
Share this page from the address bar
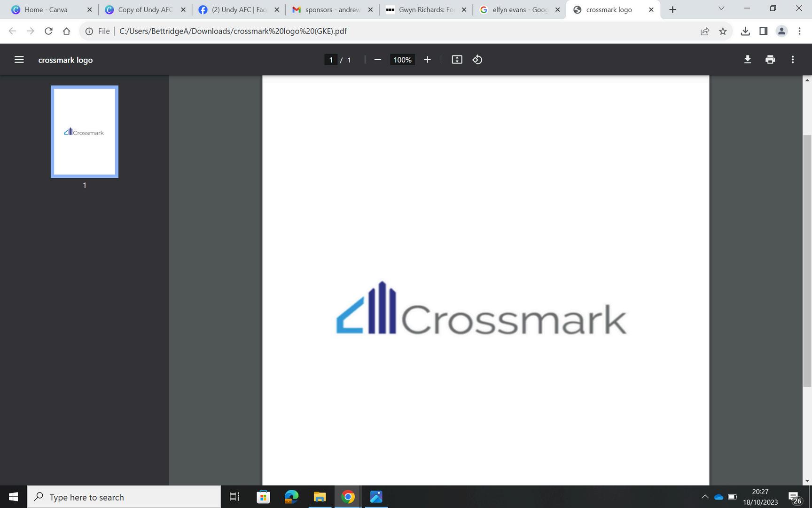pyautogui.click(x=705, y=31)
